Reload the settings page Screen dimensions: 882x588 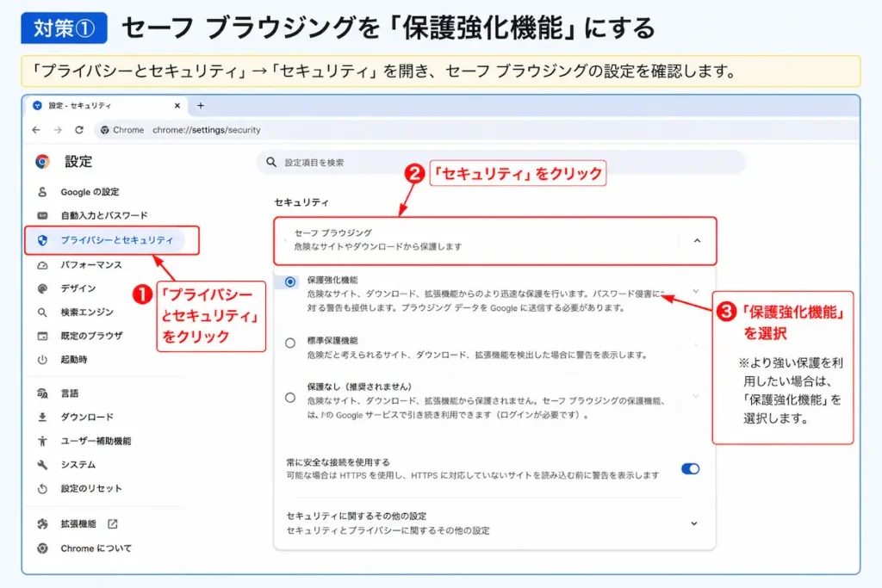(x=79, y=130)
